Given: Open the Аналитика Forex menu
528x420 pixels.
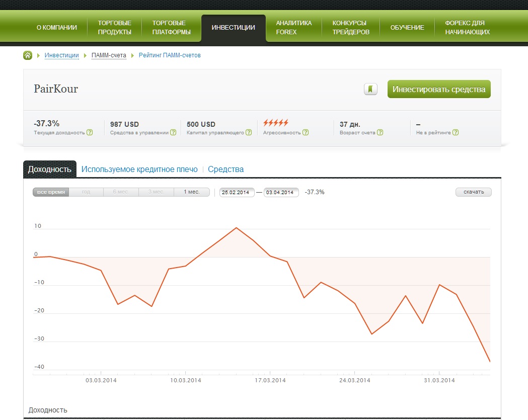Looking at the screenshot, I should tap(293, 28).
